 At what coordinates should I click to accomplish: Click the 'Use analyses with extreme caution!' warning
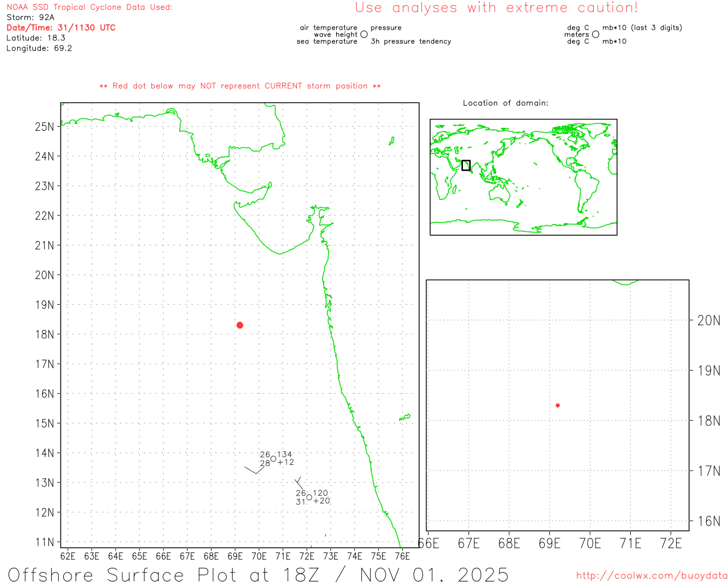click(x=497, y=7)
